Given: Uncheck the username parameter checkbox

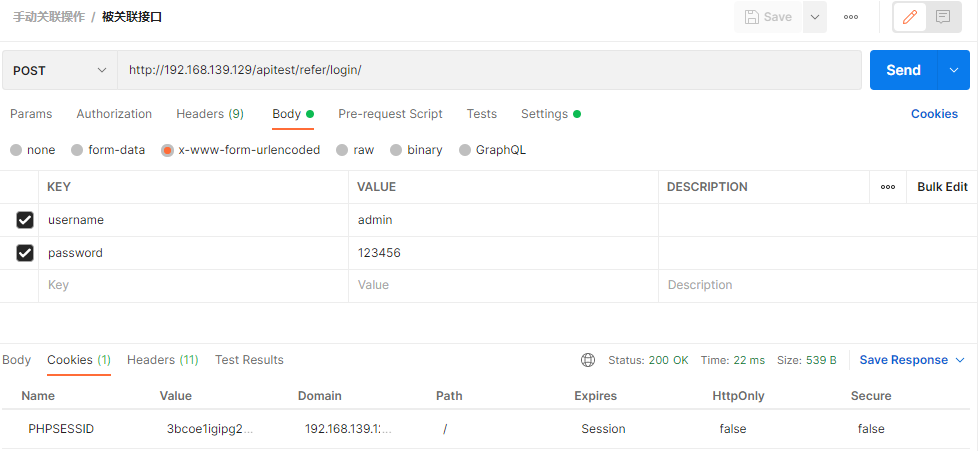Looking at the screenshot, I should point(25,220).
